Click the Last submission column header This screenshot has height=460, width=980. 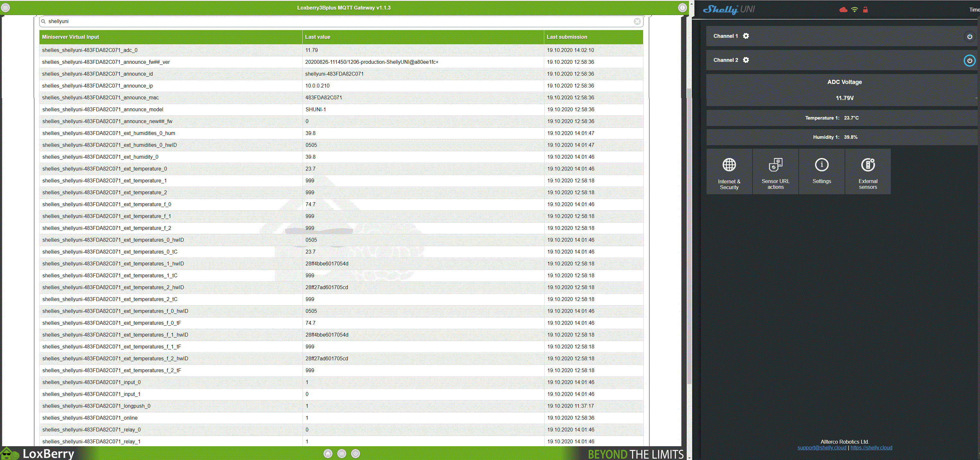pos(567,37)
